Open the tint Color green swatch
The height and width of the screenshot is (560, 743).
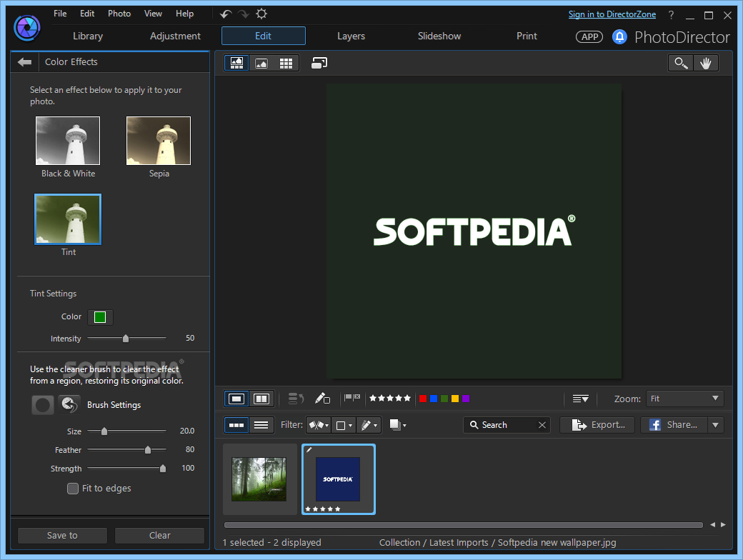[100, 317]
